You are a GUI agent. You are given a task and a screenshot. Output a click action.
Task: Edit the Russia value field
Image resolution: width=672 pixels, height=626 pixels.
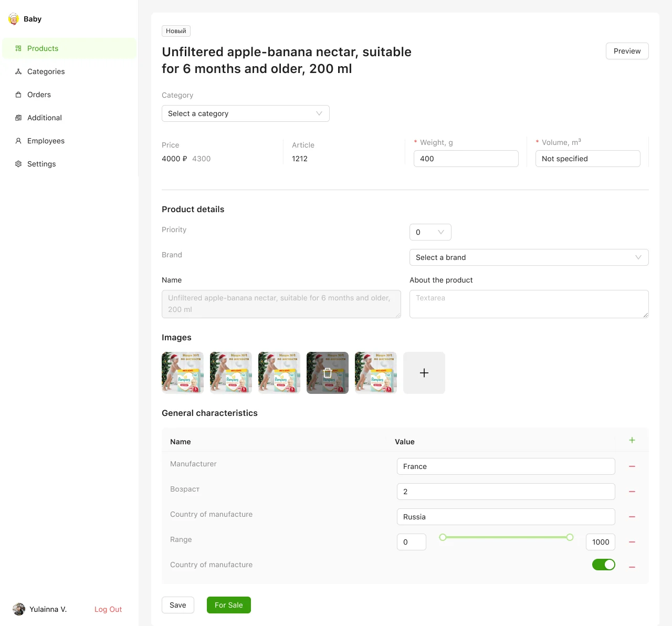click(x=506, y=517)
